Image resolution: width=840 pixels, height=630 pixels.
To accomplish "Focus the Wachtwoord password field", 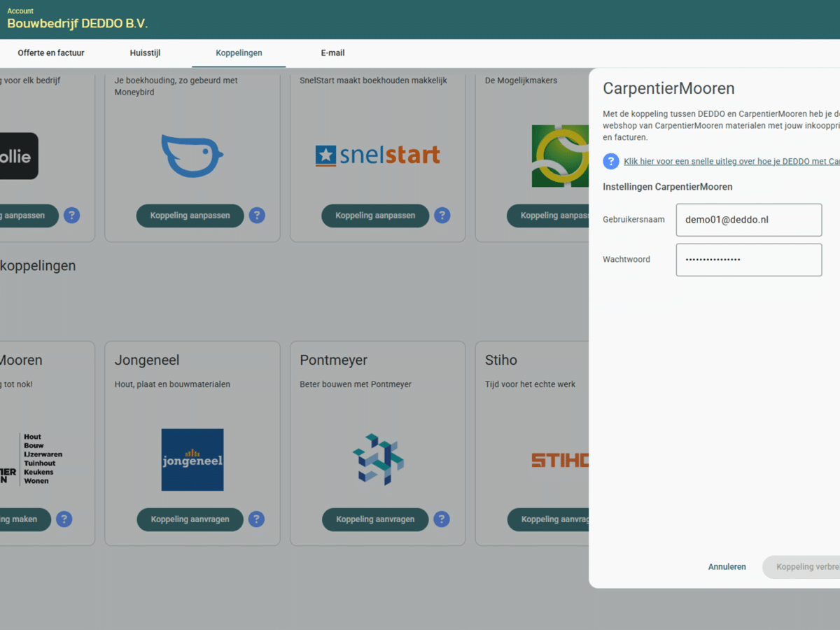I will pos(749,260).
